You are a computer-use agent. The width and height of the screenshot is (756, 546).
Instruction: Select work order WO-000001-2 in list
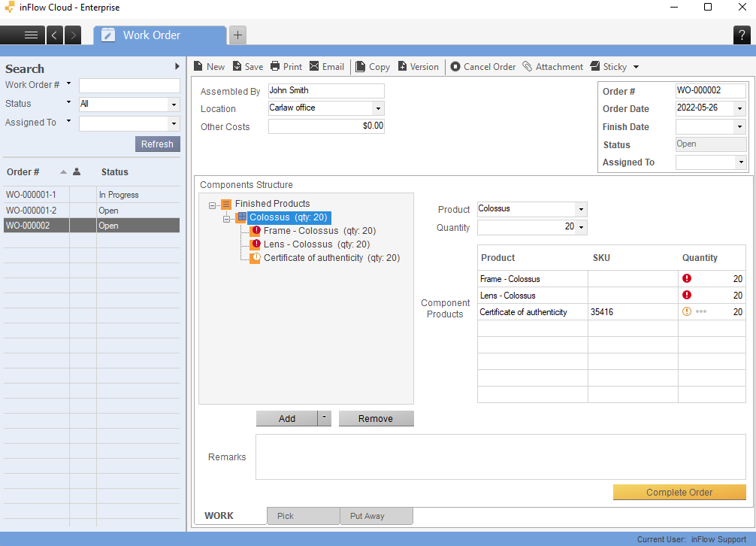click(92, 211)
